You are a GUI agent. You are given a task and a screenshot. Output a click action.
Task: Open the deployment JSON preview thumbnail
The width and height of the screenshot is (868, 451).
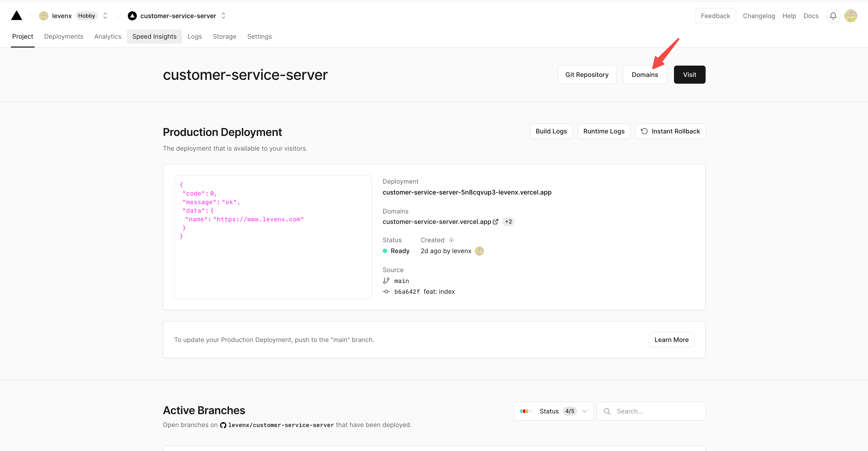[x=273, y=237]
